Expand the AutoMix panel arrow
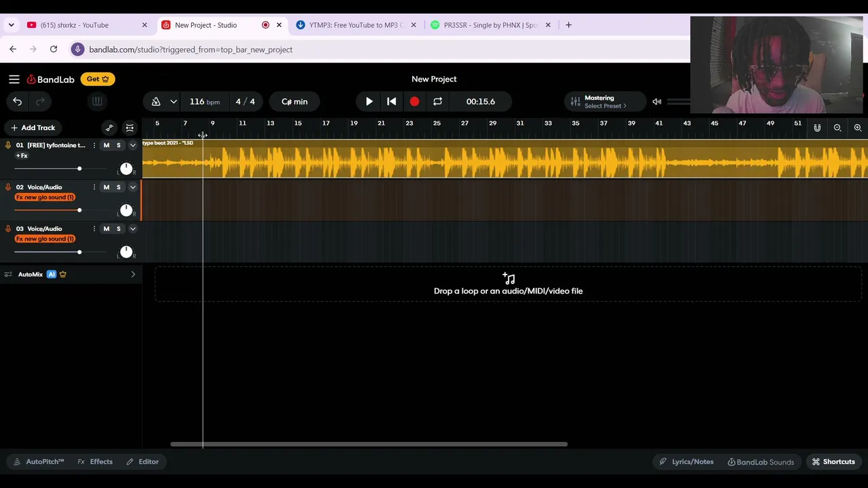Screen dimensions: 868x488 point(133,274)
